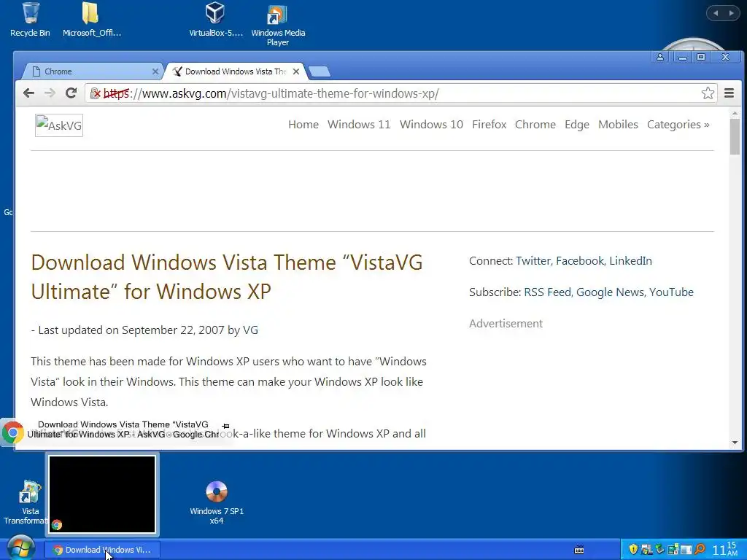Click the safely remove hardware tray icon
The height and width of the screenshot is (560, 747).
659,549
